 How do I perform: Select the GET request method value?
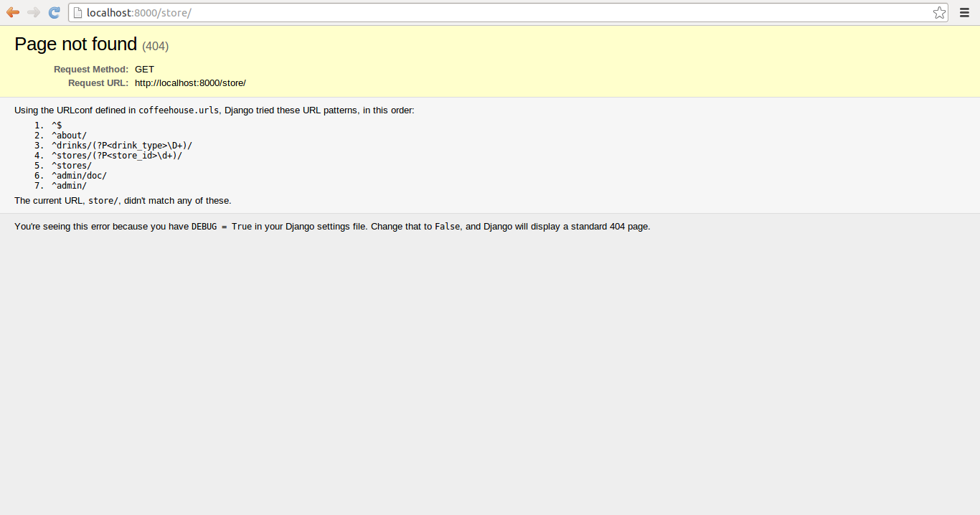(x=144, y=70)
